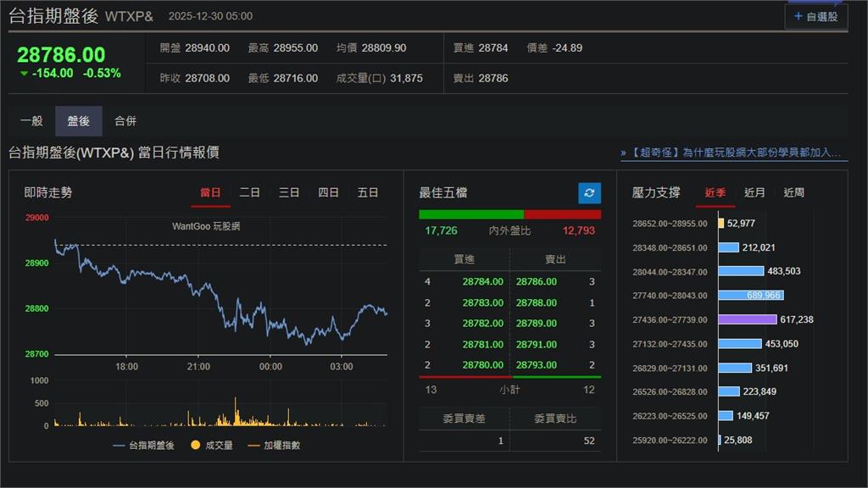Select the 合併 tab
This screenshot has width=868, height=488.
pos(125,120)
